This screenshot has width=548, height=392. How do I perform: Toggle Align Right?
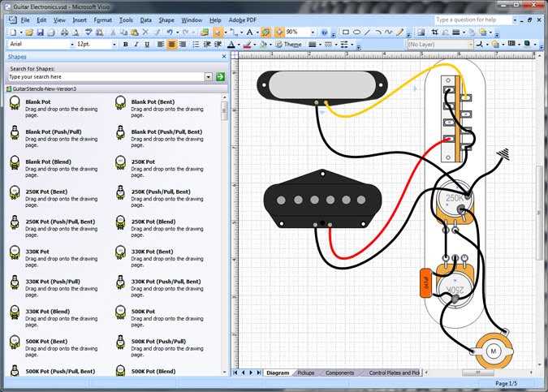pos(183,45)
